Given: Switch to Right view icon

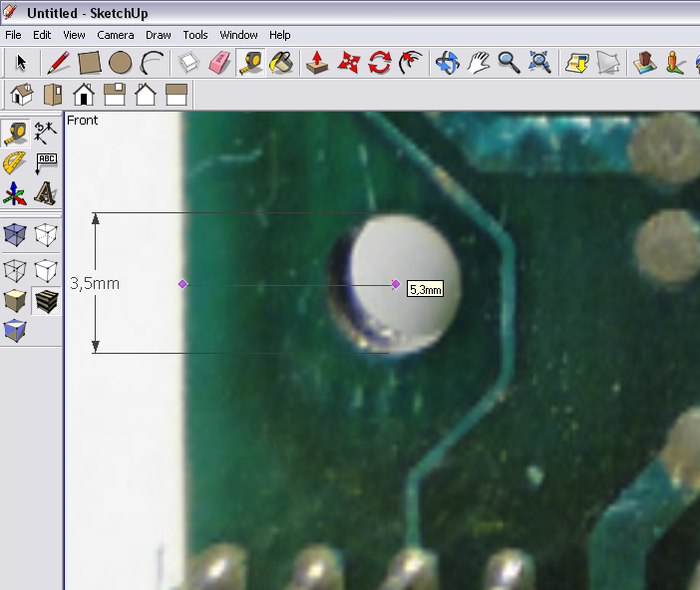Looking at the screenshot, I should point(115,94).
